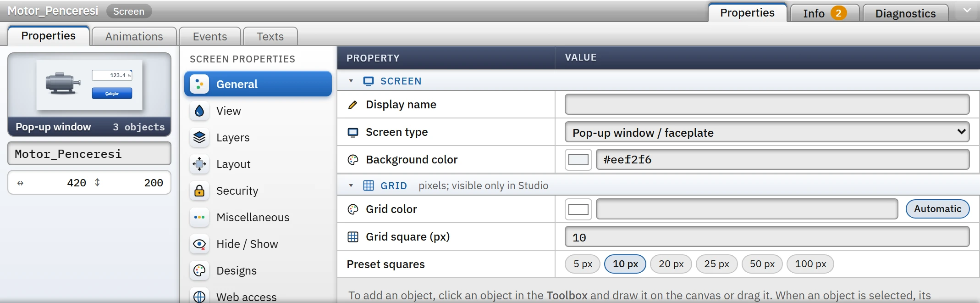
Task: Open the Grid color swatch
Action: pos(578,209)
